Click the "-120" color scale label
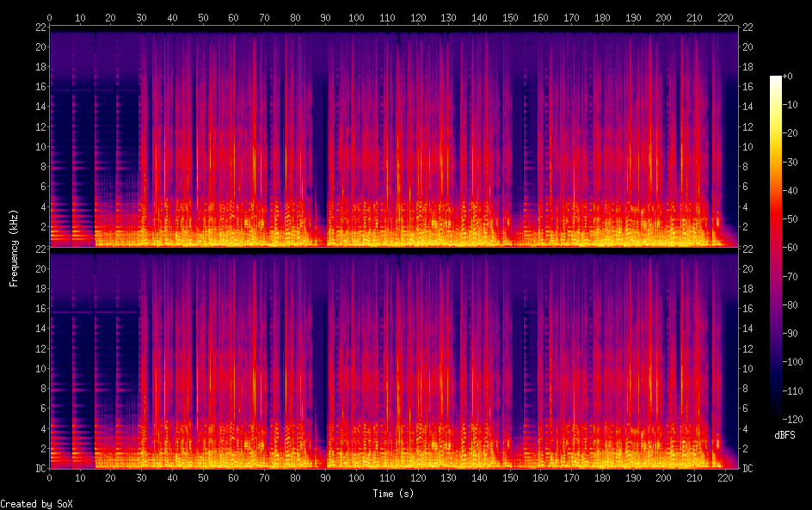812x510 pixels. pos(792,420)
